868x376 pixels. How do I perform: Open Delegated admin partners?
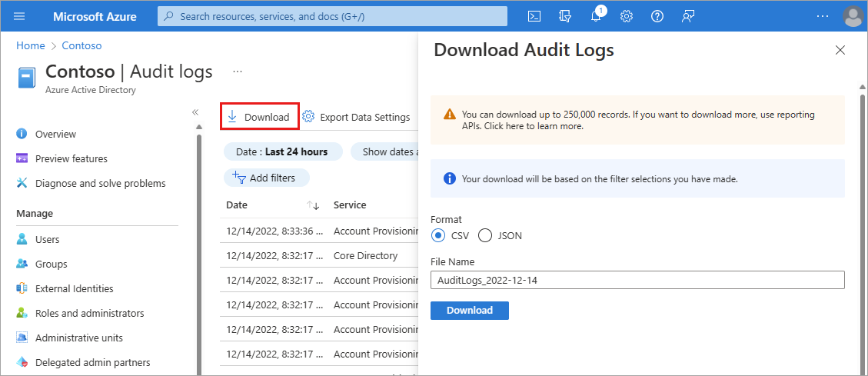pos(92,363)
